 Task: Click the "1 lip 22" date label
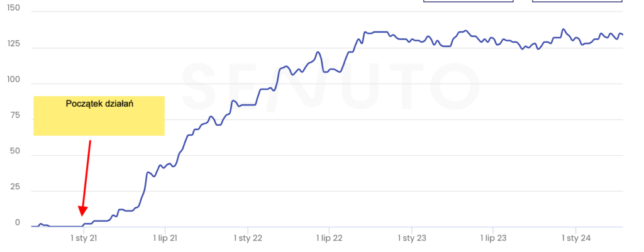[329, 238]
